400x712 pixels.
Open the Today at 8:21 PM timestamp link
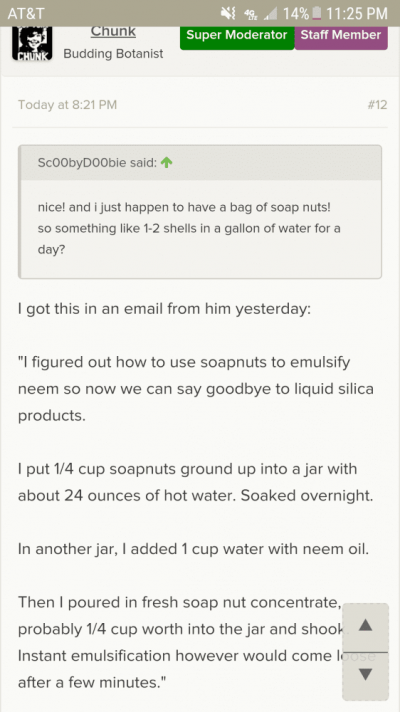pyautogui.click(x=67, y=105)
